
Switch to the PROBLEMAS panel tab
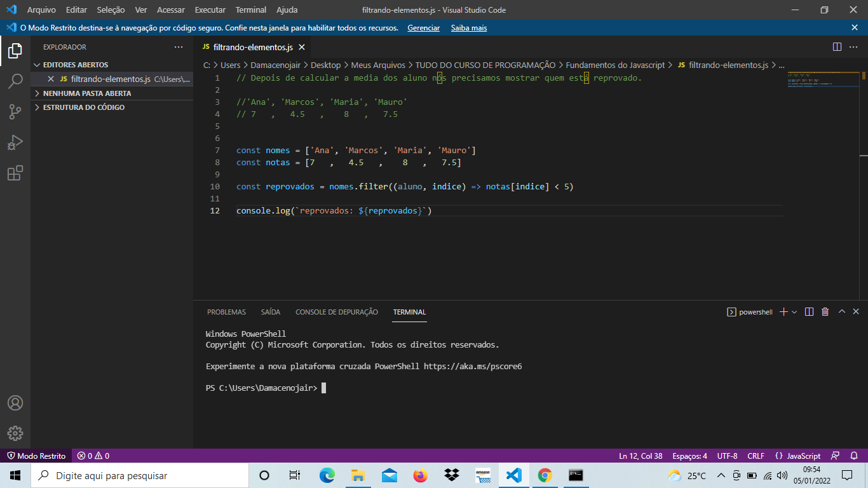pyautogui.click(x=226, y=312)
